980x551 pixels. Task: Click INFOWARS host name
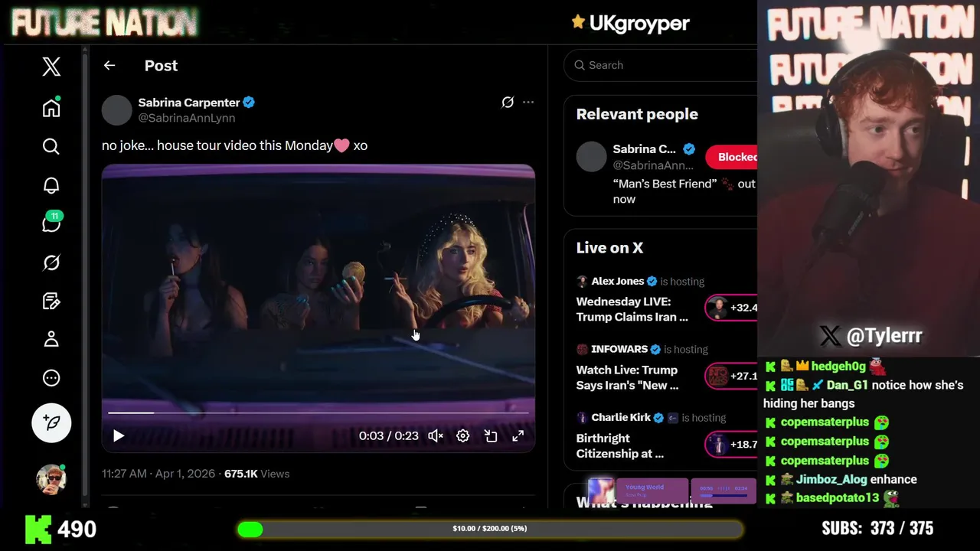coord(619,349)
